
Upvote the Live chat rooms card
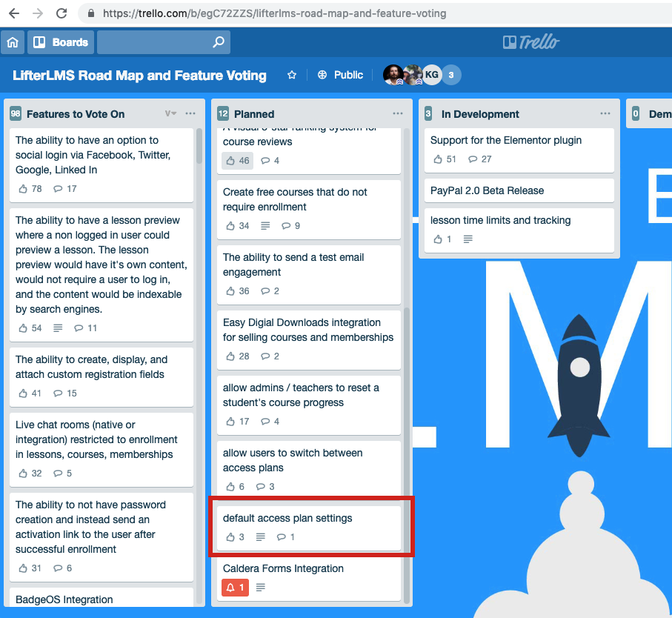click(x=30, y=474)
